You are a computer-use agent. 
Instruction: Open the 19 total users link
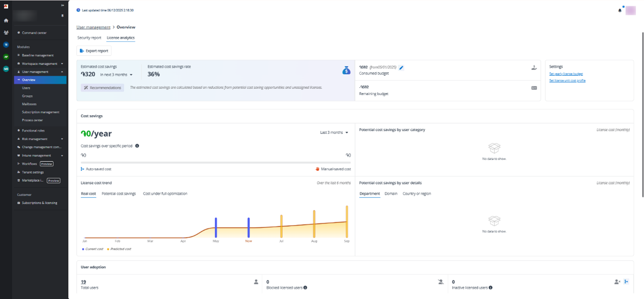[x=83, y=282]
